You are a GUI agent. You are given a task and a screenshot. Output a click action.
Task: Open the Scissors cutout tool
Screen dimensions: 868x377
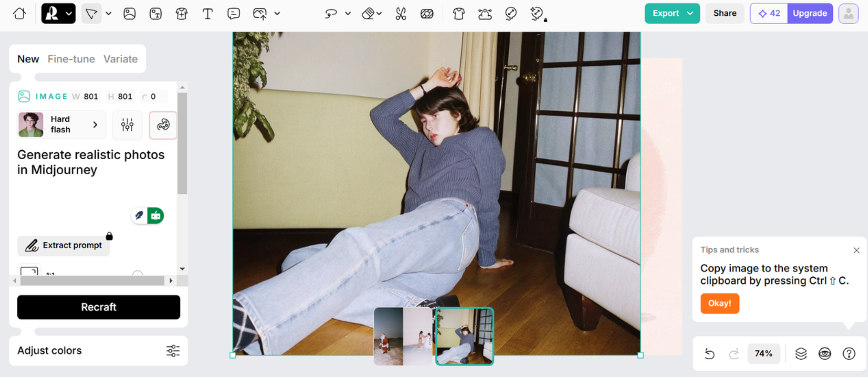click(400, 14)
